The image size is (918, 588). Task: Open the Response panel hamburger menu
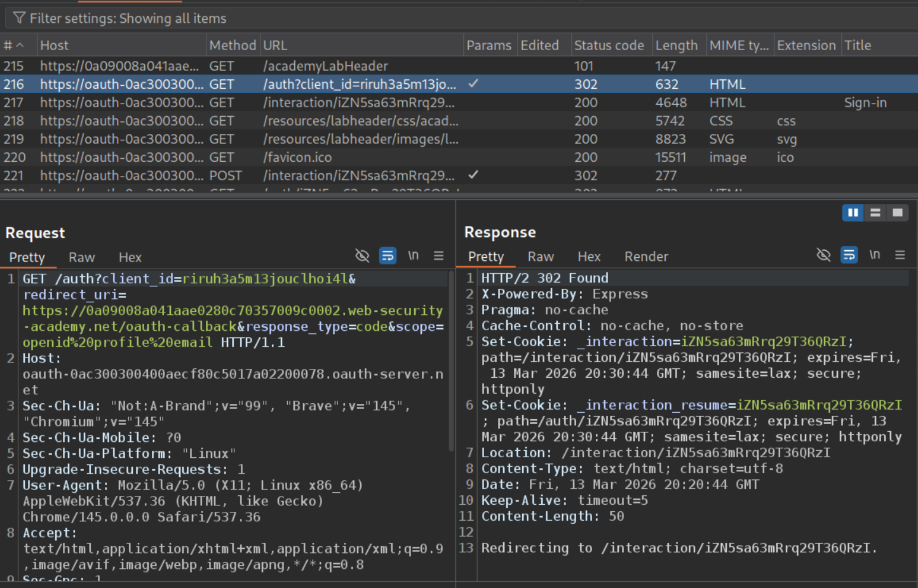point(900,255)
